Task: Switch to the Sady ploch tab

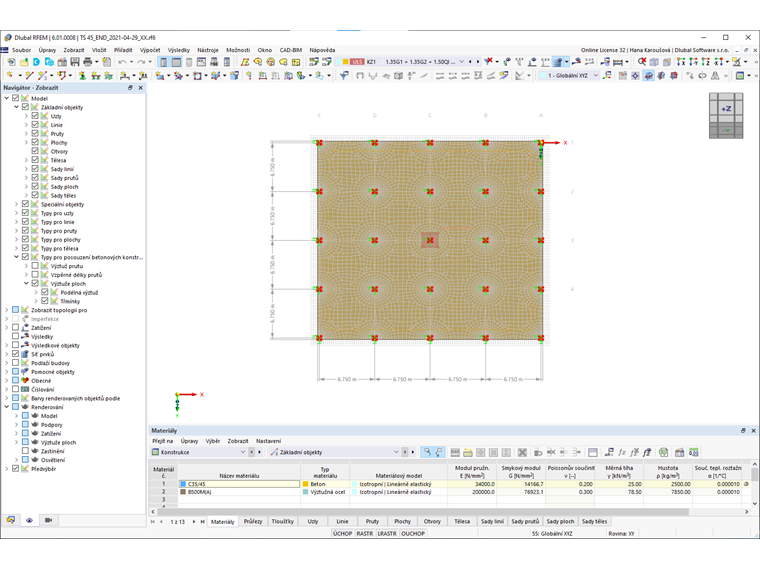Action: (560, 522)
